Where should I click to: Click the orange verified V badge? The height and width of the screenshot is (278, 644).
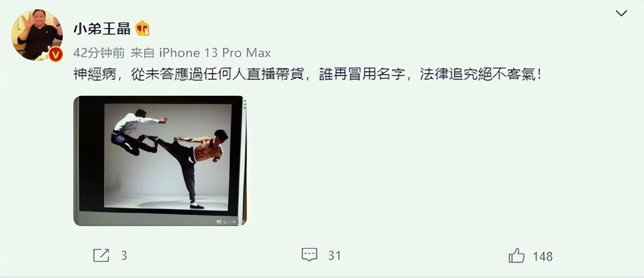[x=55, y=54]
